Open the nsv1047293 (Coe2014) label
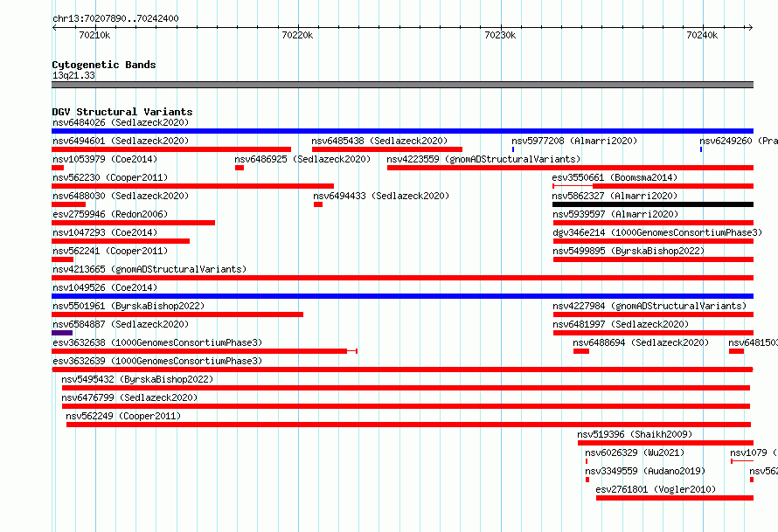Image resolution: width=778 pixels, height=532 pixels. pos(105,232)
